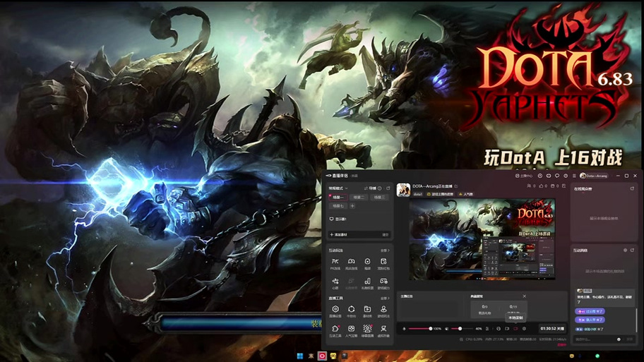This screenshot has height=362, width=644.
Task: Click the dota1 category tag
Action: [418, 194]
